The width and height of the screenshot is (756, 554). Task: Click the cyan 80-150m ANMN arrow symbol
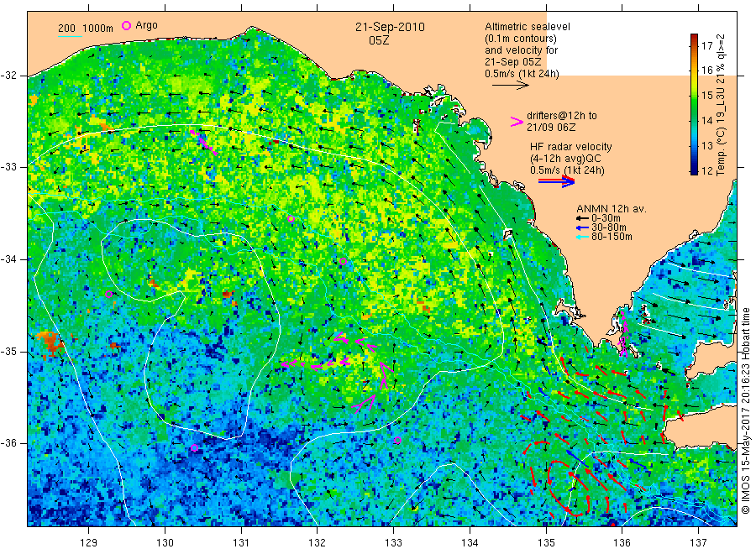tap(583, 237)
